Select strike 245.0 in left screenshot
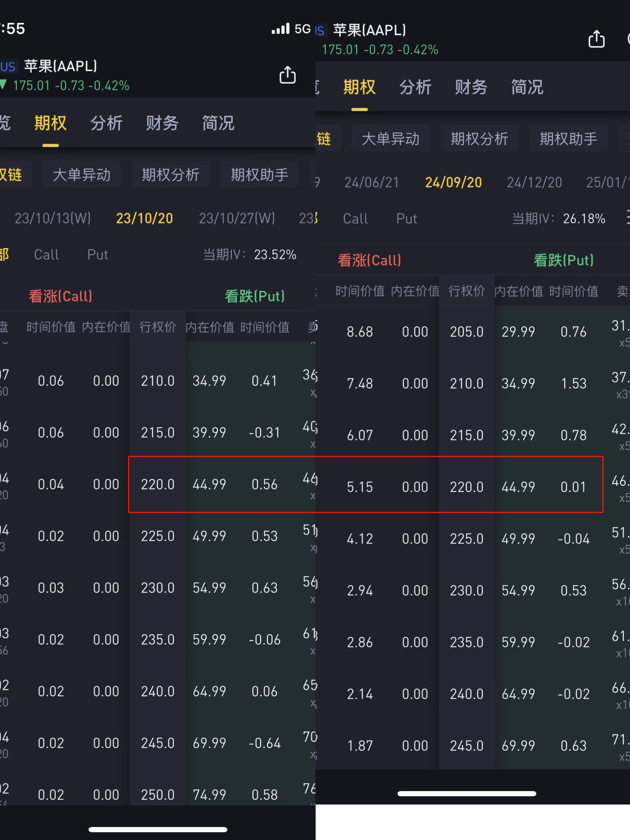 click(x=158, y=743)
